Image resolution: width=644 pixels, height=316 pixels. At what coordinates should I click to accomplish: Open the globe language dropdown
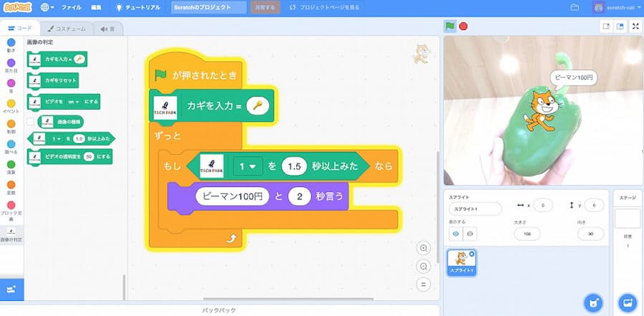coord(48,7)
